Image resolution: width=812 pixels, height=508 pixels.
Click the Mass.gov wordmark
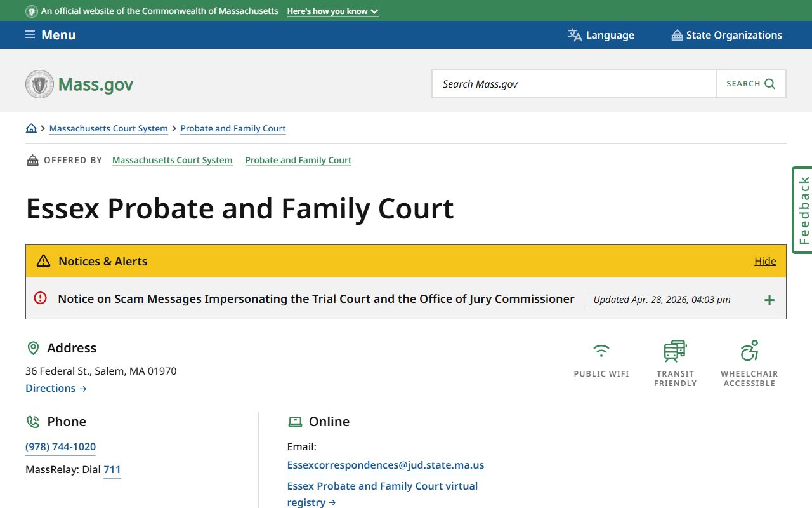click(96, 84)
